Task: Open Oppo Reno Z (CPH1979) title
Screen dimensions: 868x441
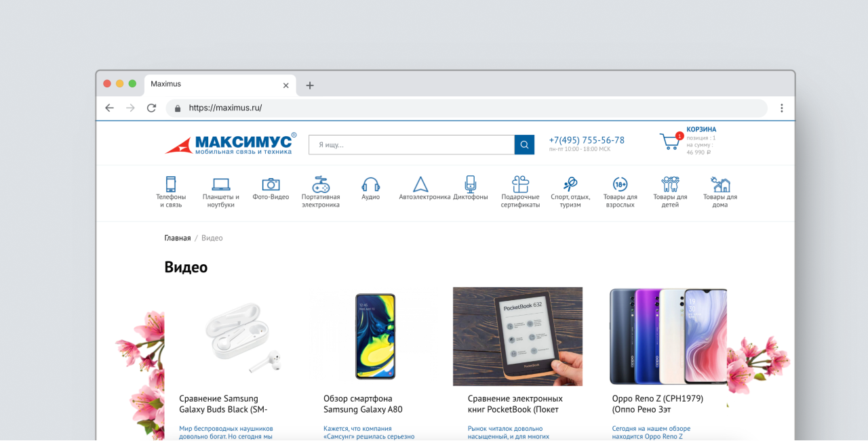Action: (658, 404)
